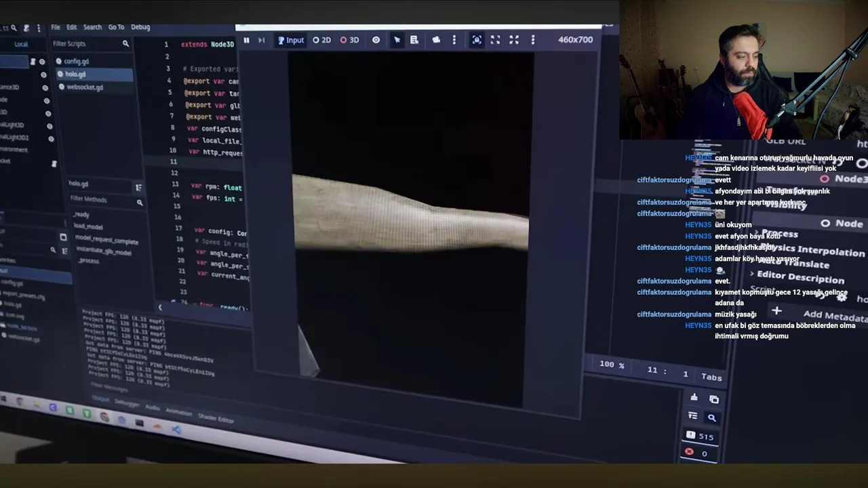Screen dimensions: 868x488
Task: Click the search icon in Filter Methods
Action: coord(140,202)
